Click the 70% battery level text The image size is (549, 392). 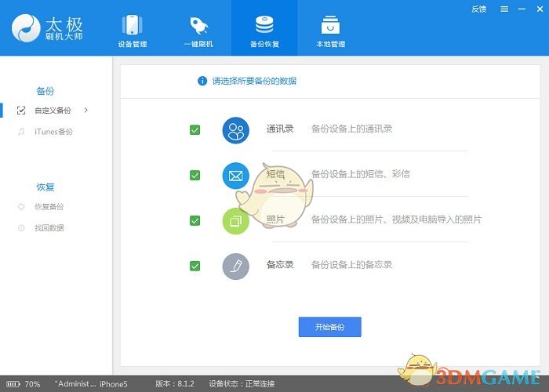pyautogui.click(x=33, y=384)
